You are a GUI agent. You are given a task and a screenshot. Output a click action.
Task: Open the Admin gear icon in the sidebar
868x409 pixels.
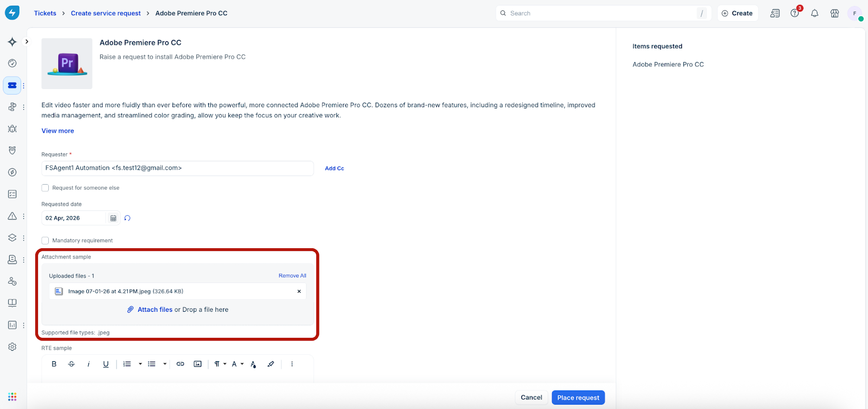(12, 347)
